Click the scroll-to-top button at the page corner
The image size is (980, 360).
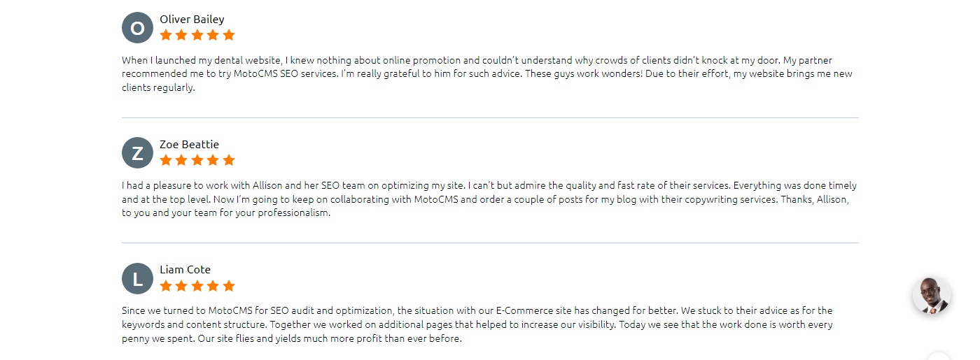click(939, 357)
